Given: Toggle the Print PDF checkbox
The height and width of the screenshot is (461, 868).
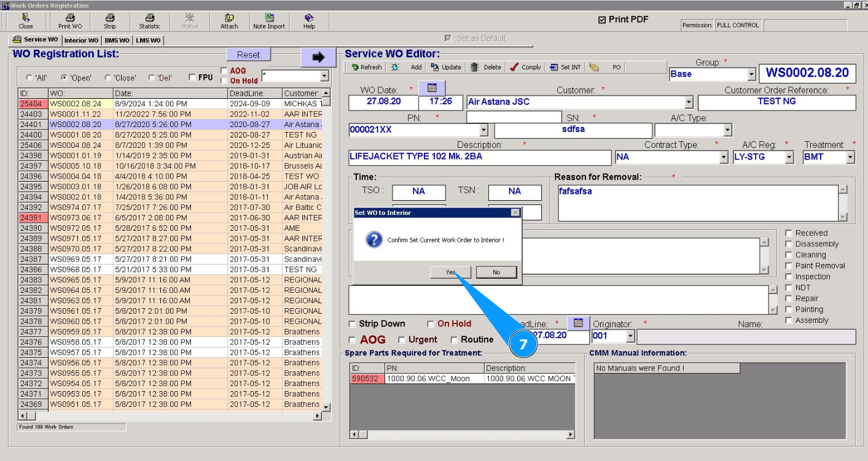Looking at the screenshot, I should (602, 20).
